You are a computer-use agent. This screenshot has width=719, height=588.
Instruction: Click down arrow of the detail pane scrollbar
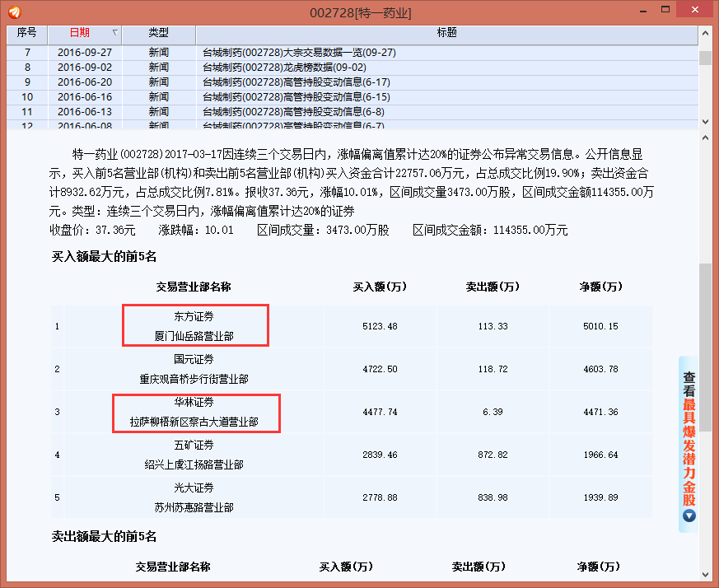point(705,574)
